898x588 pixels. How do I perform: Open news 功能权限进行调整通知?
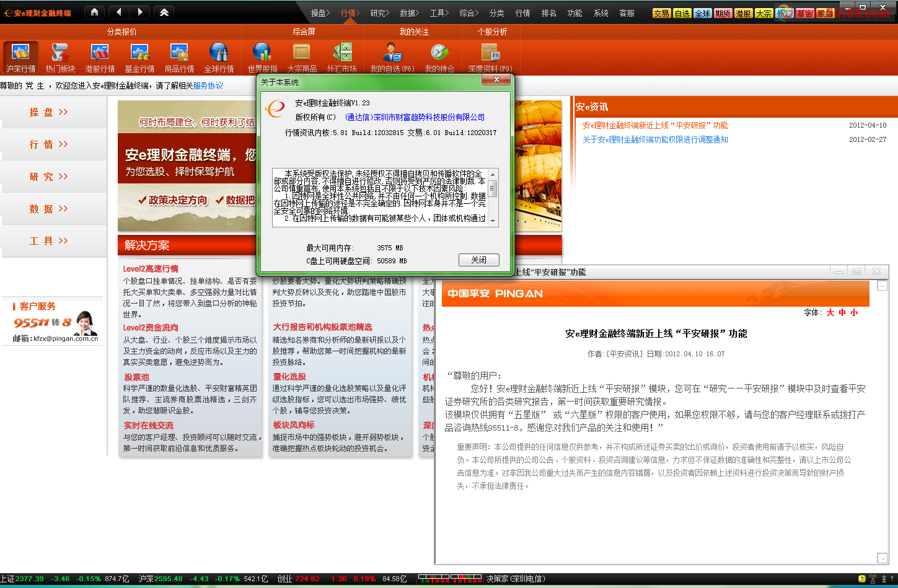click(655, 139)
